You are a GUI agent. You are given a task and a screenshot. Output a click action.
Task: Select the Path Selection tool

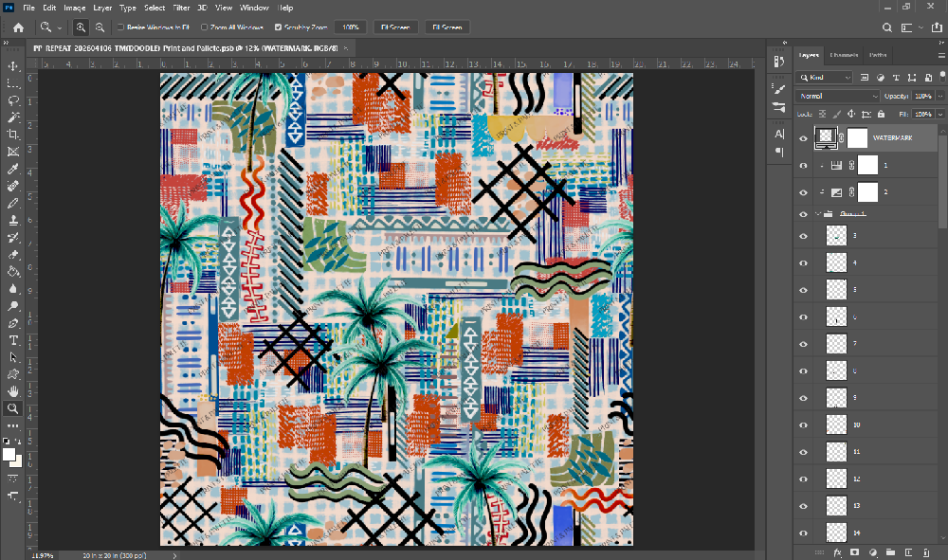[12, 357]
